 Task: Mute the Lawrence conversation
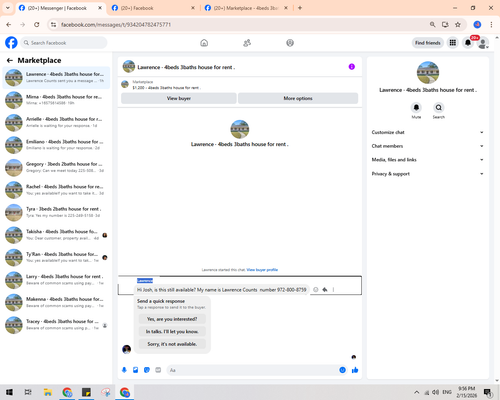[416, 108]
